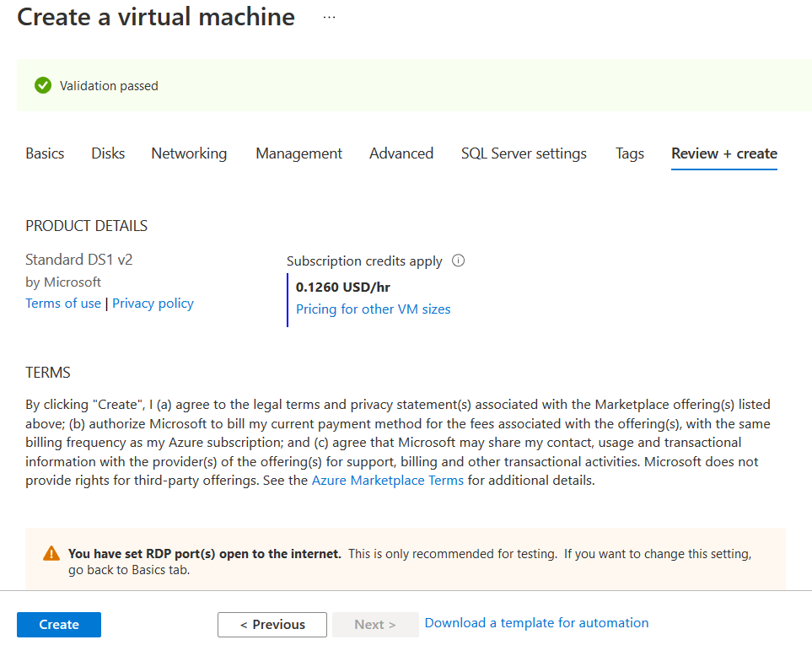Image resolution: width=812 pixels, height=645 pixels.
Task: Click the orange RDP warning triangle icon
Action: (x=52, y=554)
